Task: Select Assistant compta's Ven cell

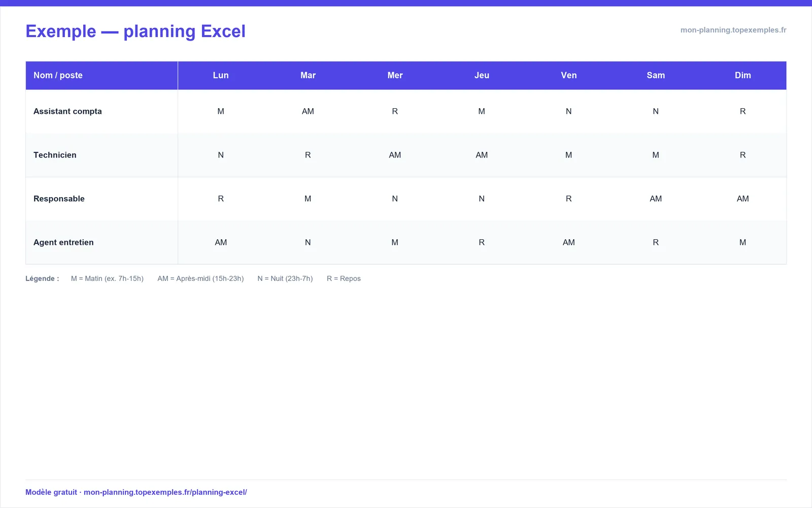Action: [x=569, y=111]
